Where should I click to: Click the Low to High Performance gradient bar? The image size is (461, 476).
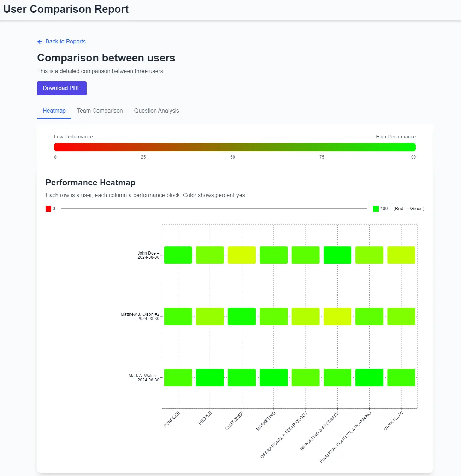click(235, 147)
